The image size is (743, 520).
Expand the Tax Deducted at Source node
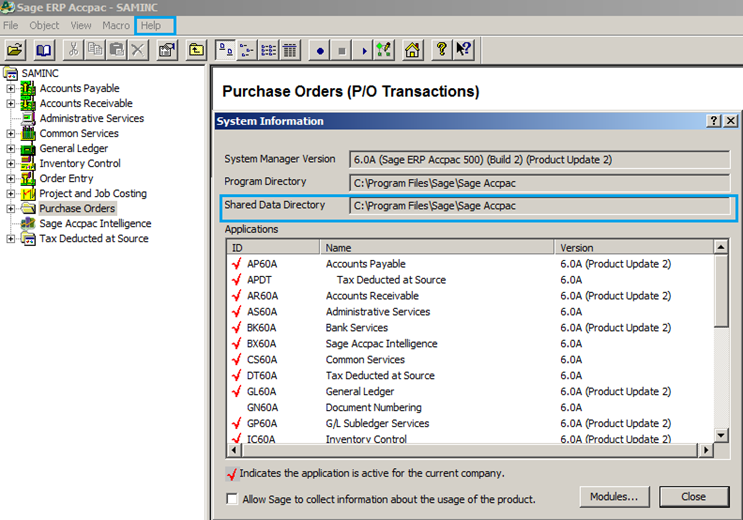click(x=10, y=238)
